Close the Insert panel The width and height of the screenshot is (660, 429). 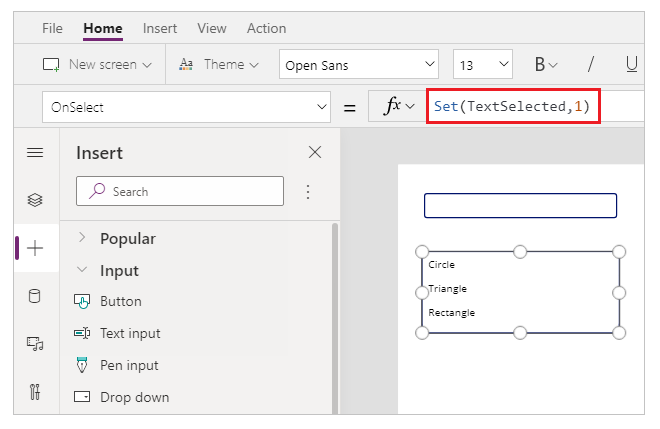tap(315, 153)
